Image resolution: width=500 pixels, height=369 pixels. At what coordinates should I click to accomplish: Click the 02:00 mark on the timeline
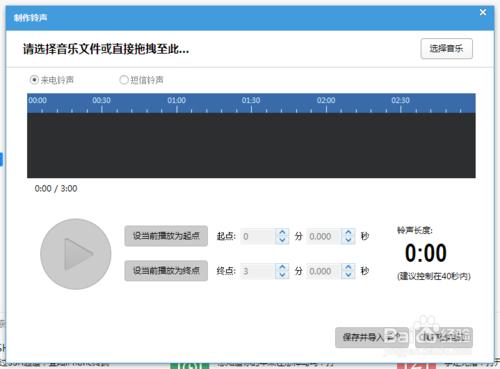coord(326,101)
